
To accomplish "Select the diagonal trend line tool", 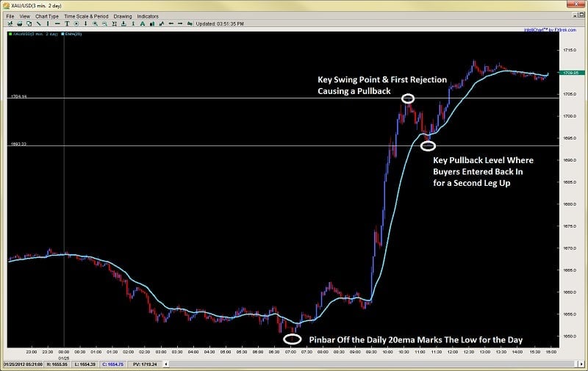I will pyautogui.click(x=38, y=24).
